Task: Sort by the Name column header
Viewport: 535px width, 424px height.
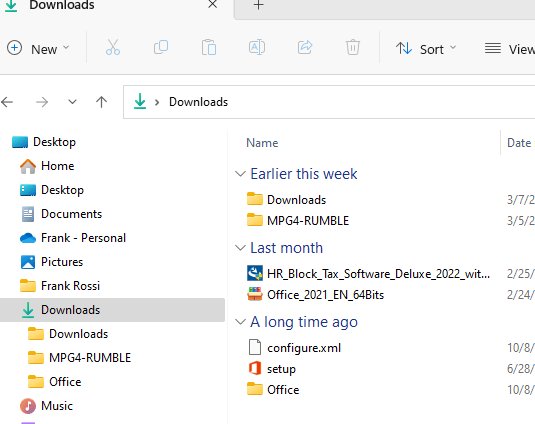Action: pos(262,143)
